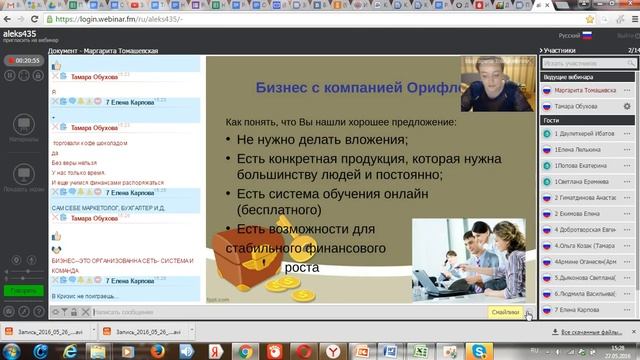This screenshot has height=360, width=640.
Task: Click the chat filter funnel icon
Action: (64, 312)
